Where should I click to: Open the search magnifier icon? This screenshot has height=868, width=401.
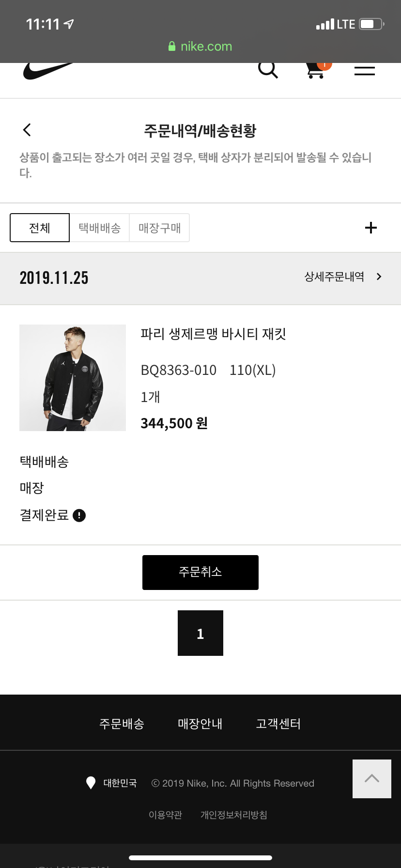pyautogui.click(x=268, y=70)
